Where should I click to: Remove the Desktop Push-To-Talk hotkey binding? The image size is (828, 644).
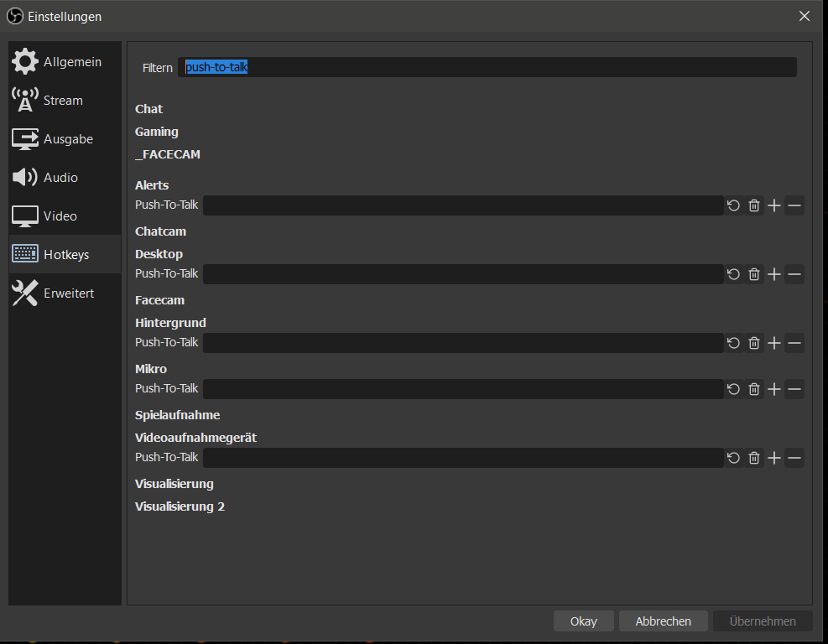pos(794,274)
